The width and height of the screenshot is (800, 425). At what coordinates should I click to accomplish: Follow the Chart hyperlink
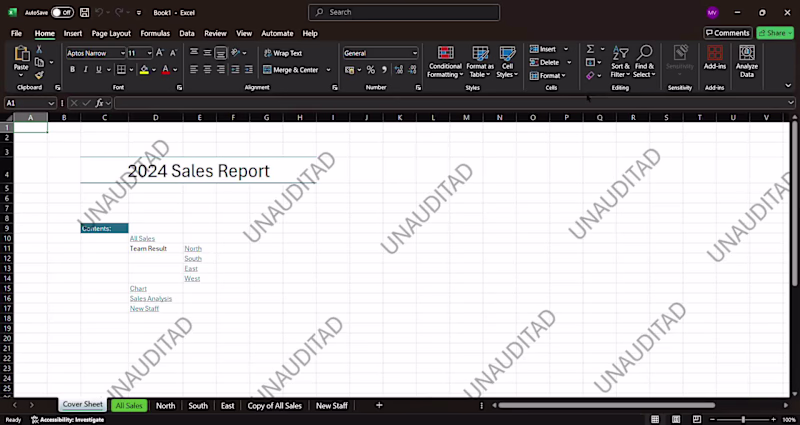(138, 288)
